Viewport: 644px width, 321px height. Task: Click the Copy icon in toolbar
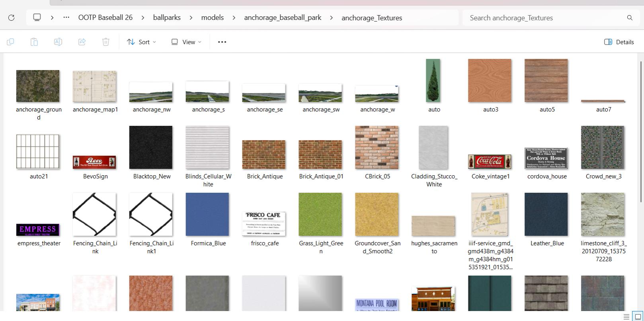tap(10, 42)
